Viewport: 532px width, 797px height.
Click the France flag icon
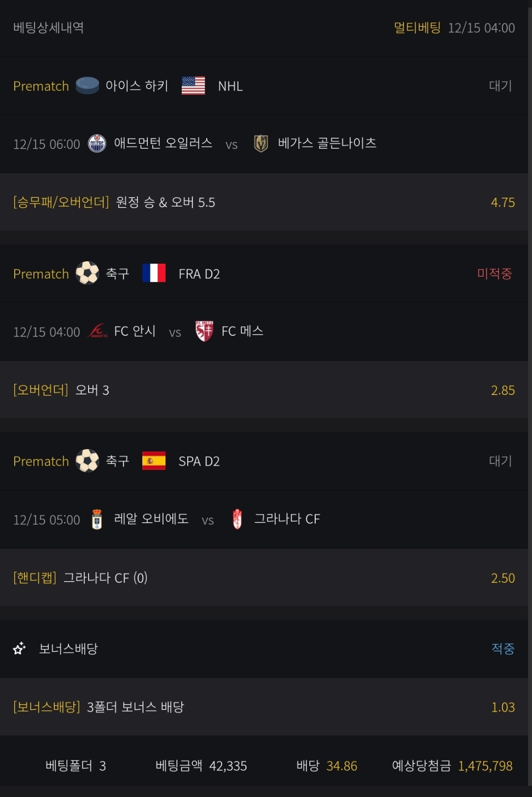pyautogui.click(x=154, y=273)
